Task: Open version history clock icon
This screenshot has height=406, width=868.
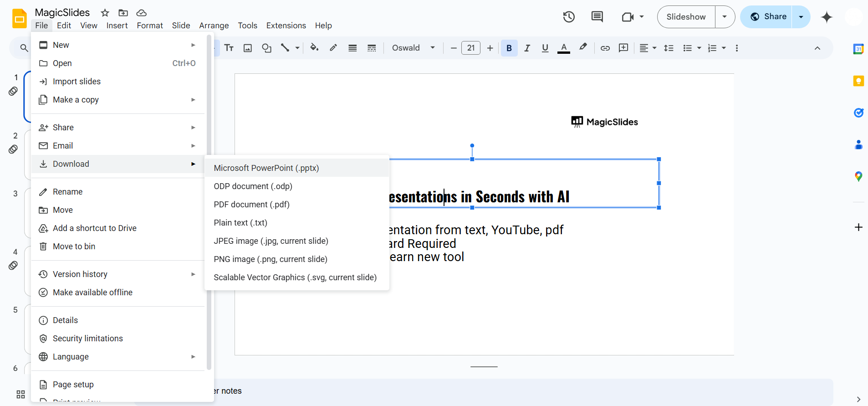Action: (569, 17)
